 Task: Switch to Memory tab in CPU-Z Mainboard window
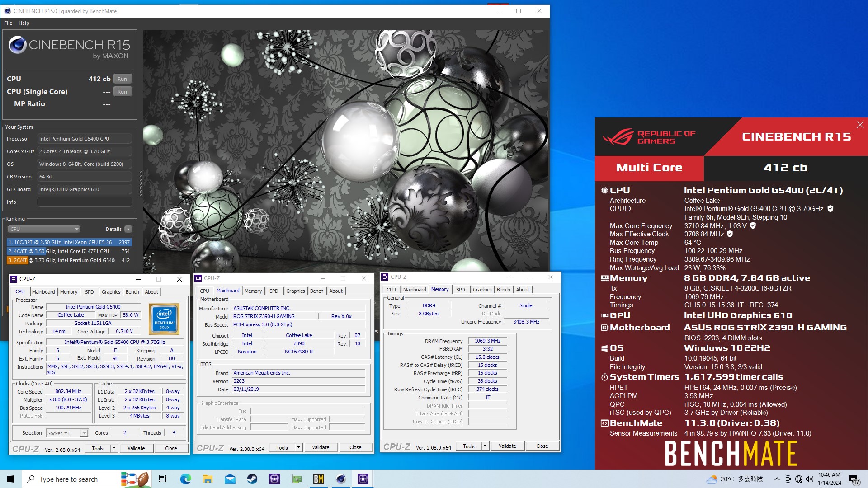[x=253, y=291]
